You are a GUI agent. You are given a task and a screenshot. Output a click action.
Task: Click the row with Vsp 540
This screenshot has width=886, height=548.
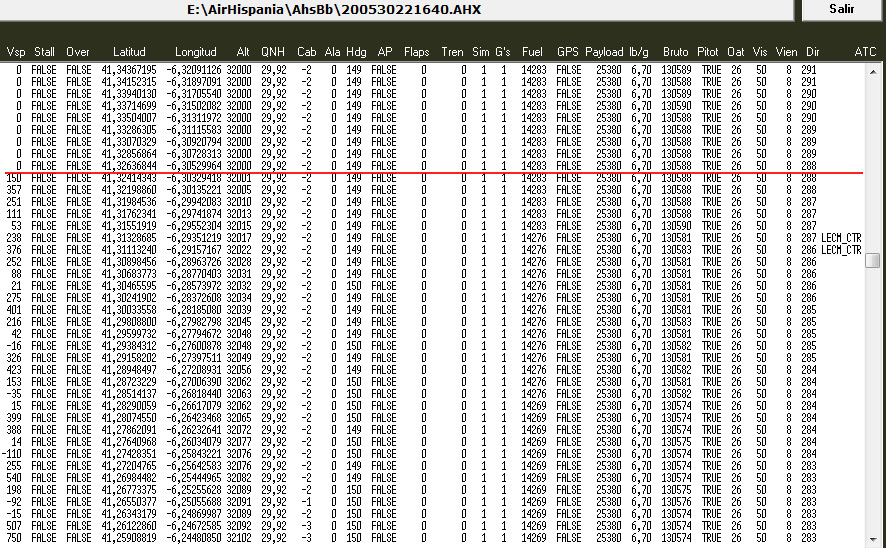400,477
